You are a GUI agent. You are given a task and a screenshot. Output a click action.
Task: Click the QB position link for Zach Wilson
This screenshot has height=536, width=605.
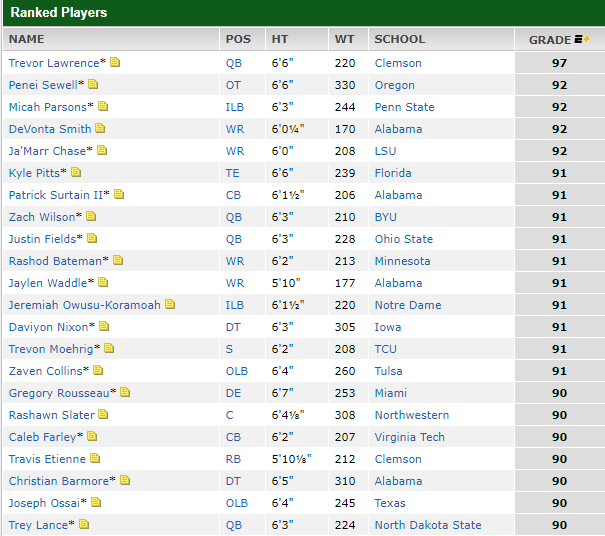234,217
